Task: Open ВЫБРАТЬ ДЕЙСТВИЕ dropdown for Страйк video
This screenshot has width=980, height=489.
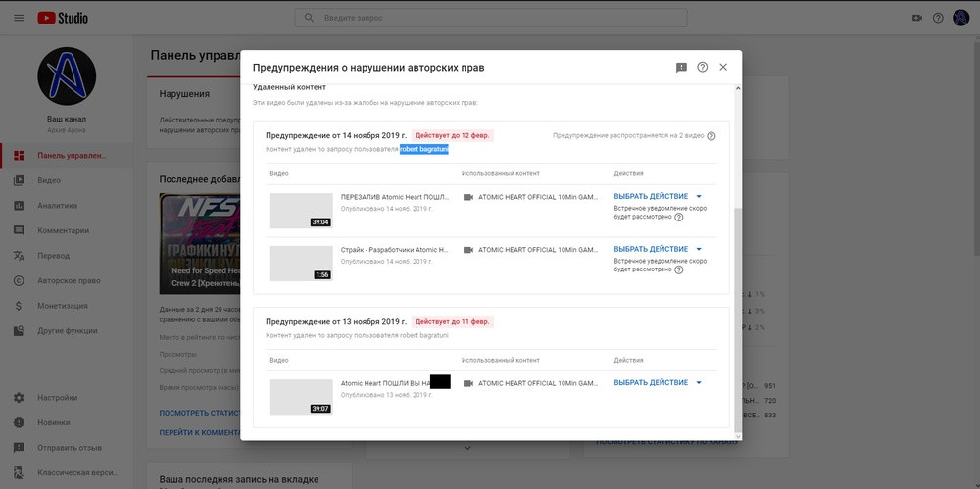Action: click(658, 249)
